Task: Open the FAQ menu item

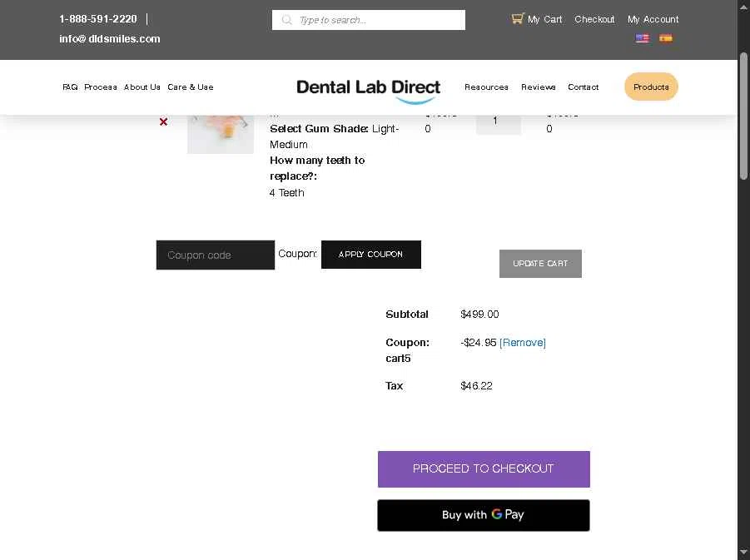Action: [x=70, y=87]
